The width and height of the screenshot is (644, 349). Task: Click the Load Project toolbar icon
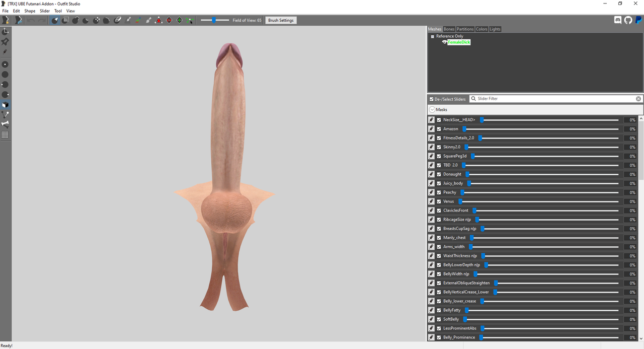coord(18,20)
